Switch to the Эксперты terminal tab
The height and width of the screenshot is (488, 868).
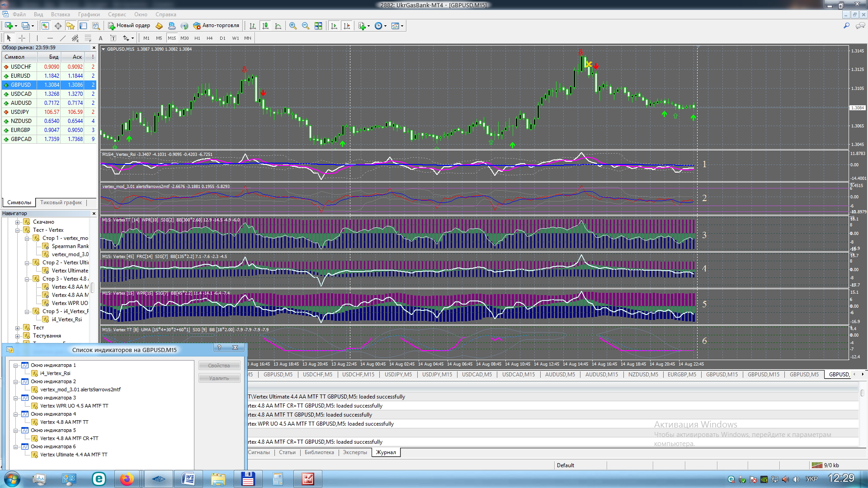(355, 452)
